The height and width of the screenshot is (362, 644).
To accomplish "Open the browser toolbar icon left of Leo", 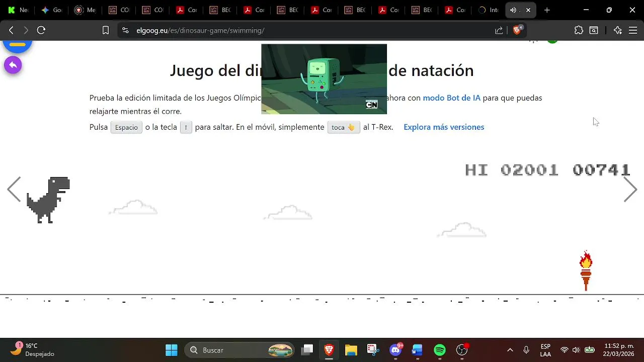I will click(x=594, y=31).
